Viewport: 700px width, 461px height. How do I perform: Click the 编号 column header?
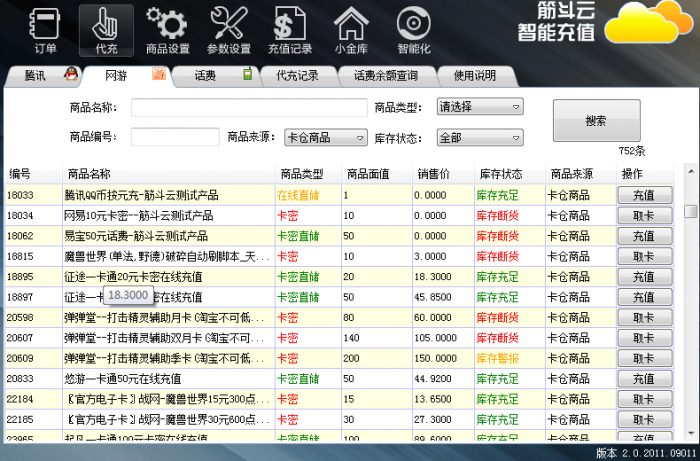(33, 174)
